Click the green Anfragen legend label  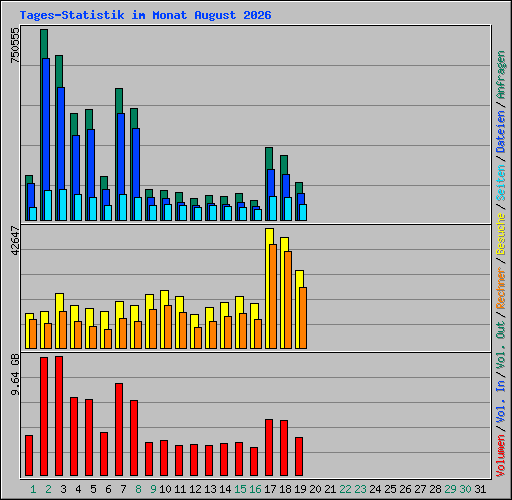tap(501, 74)
